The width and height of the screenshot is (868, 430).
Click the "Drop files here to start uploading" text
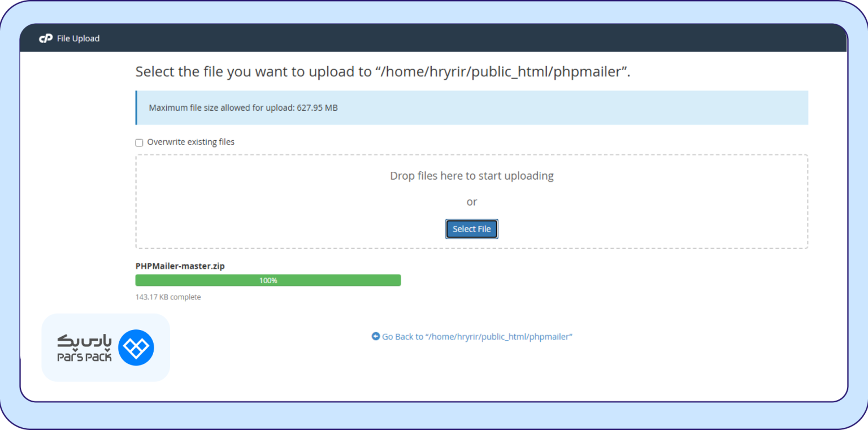[471, 176]
